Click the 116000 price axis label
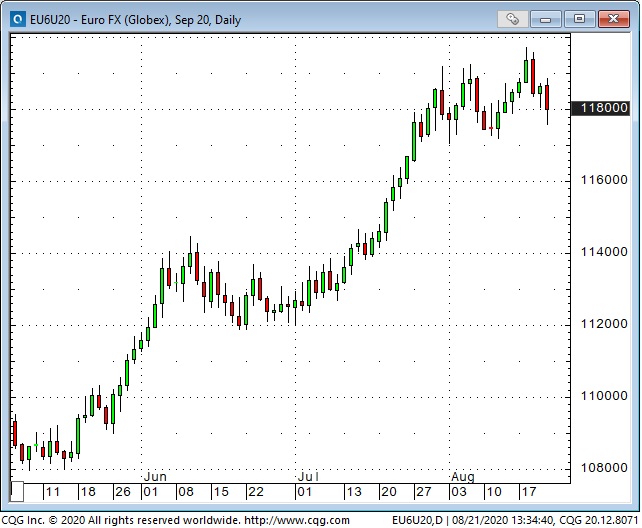Image resolution: width=642 pixels, height=528 pixels. tap(604, 180)
